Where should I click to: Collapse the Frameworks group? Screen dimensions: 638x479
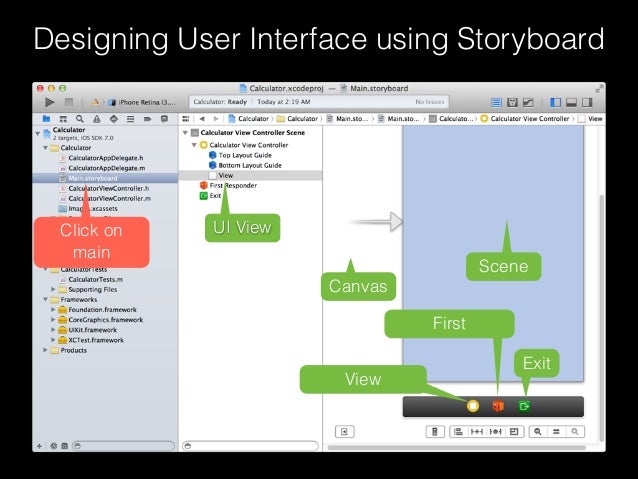46,299
